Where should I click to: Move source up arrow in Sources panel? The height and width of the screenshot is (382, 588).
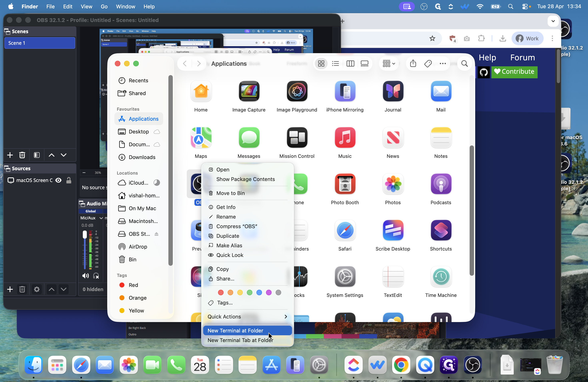pos(51,289)
